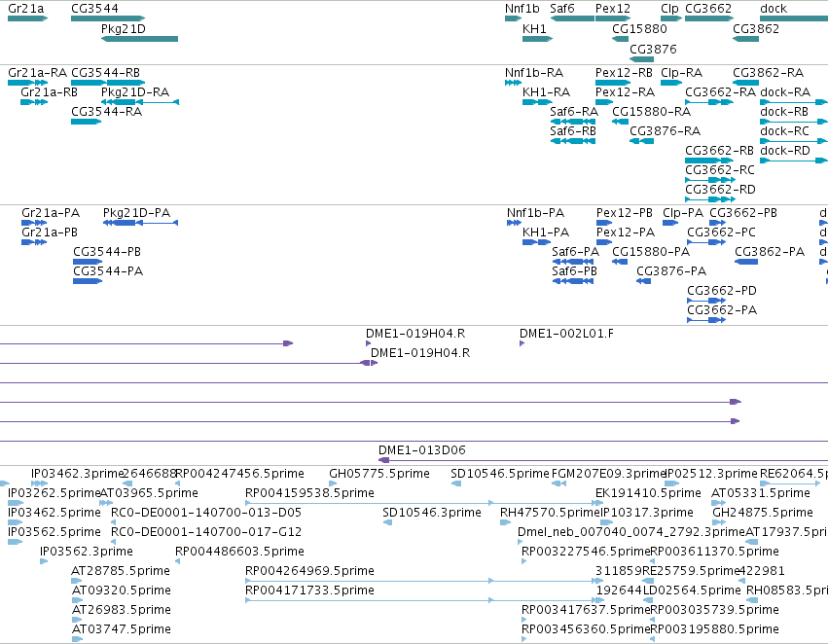Click protein Pex12-PB
Viewport: 828px width, 644px height.
click(x=604, y=223)
